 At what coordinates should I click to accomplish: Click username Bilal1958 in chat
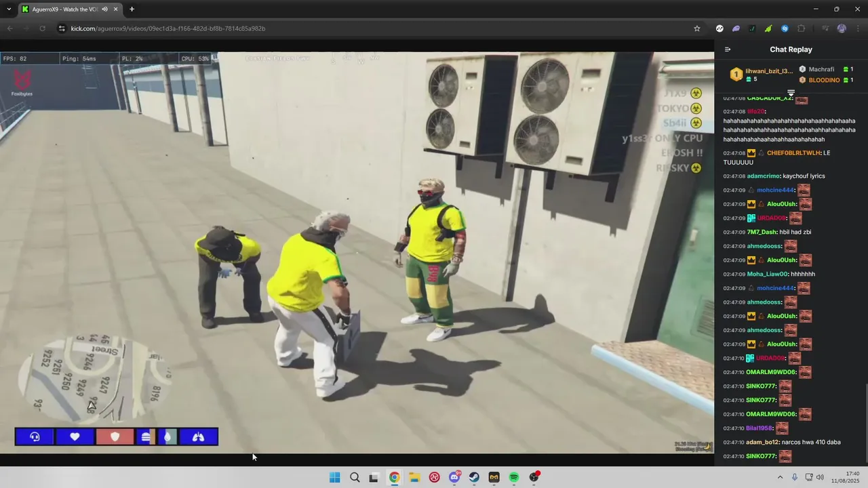coord(759,428)
